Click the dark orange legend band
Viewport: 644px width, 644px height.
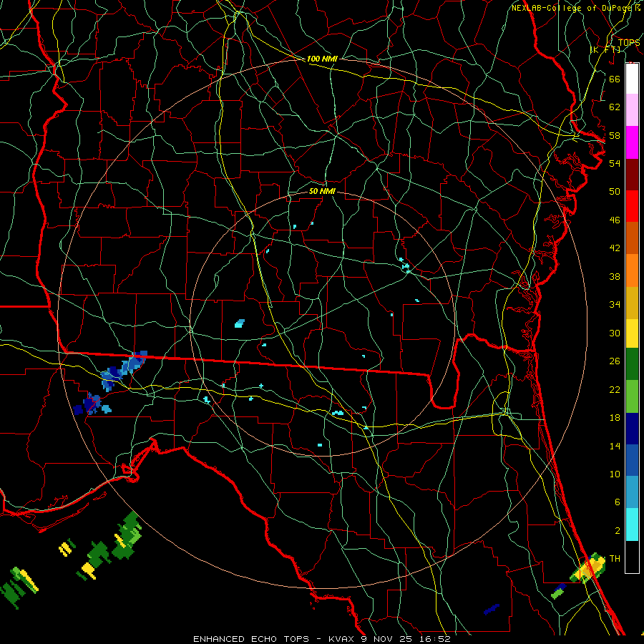point(632,238)
